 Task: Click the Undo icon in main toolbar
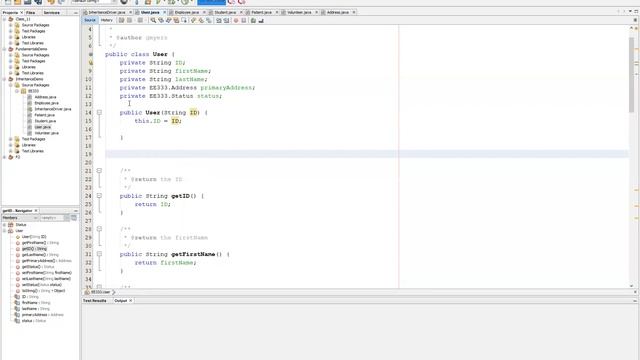tap(50, 2)
